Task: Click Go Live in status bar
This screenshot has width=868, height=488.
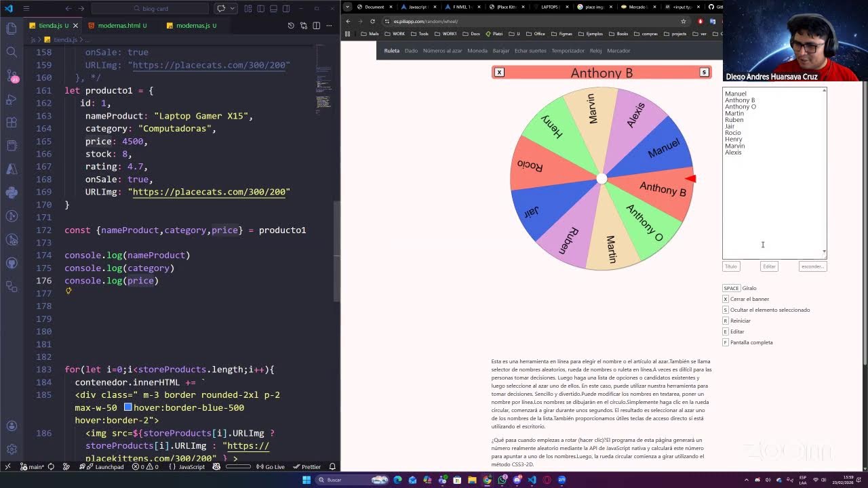Action: [x=271, y=467]
